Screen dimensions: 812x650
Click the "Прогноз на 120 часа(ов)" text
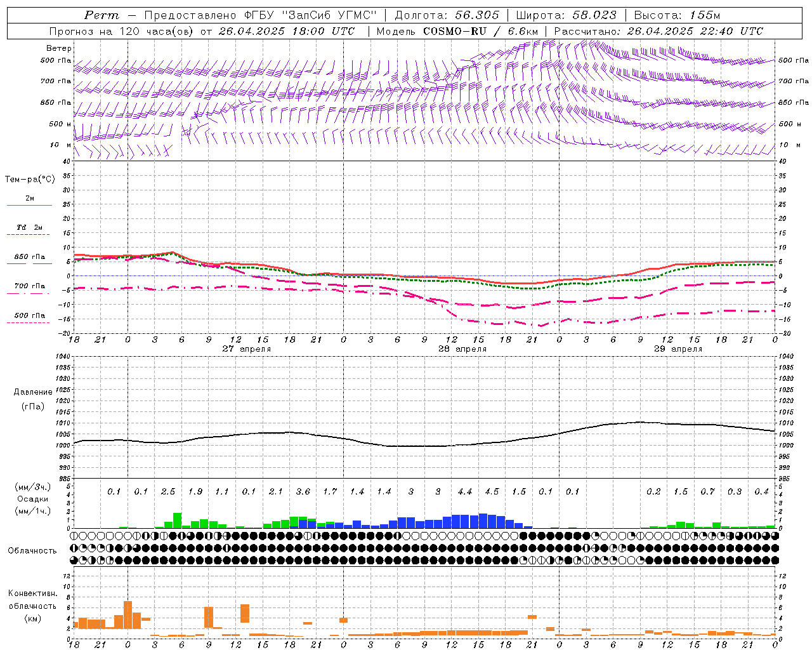122,31
